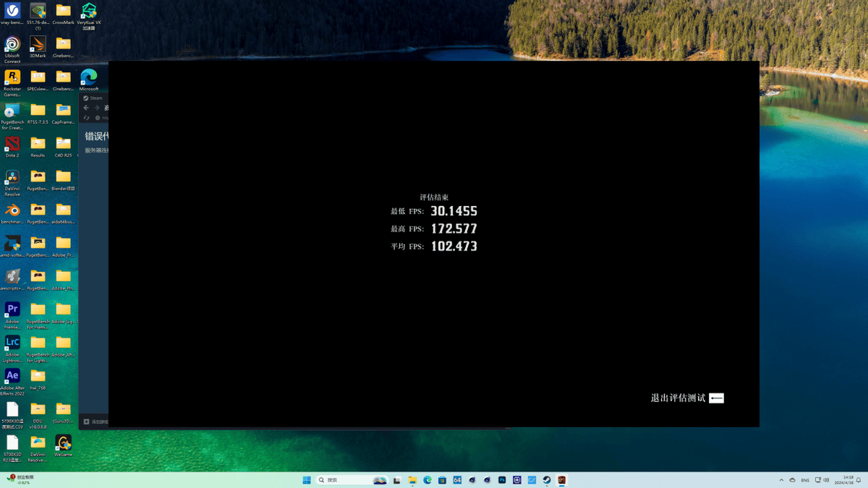Viewport: 868px width, 488px height.
Task: Open the Windows Start menu
Action: (307, 480)
